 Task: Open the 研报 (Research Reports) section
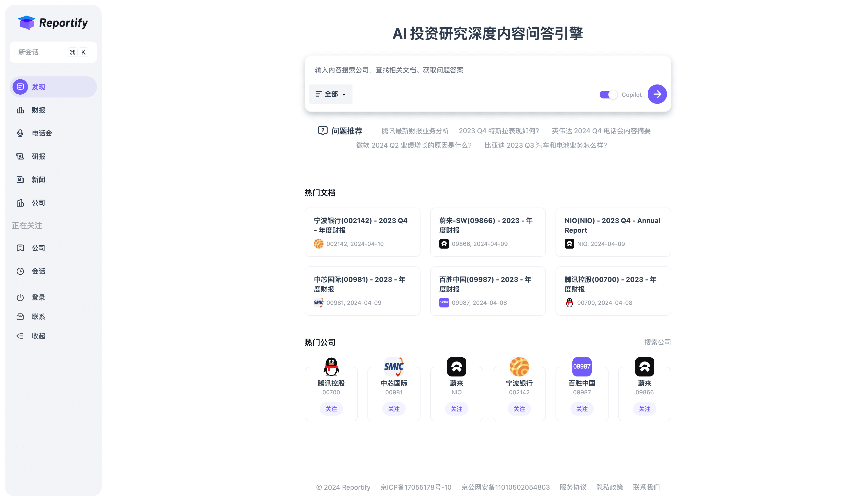38,156
